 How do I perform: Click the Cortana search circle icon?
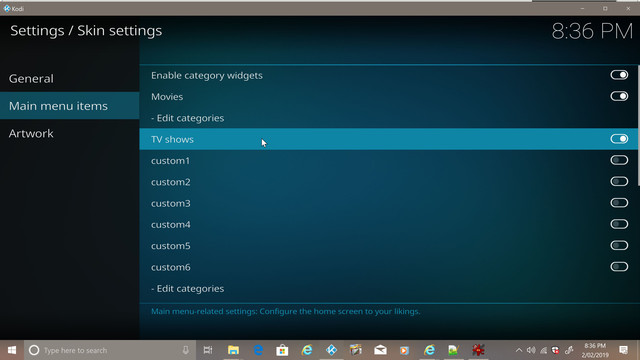click(x=34, y=350)
